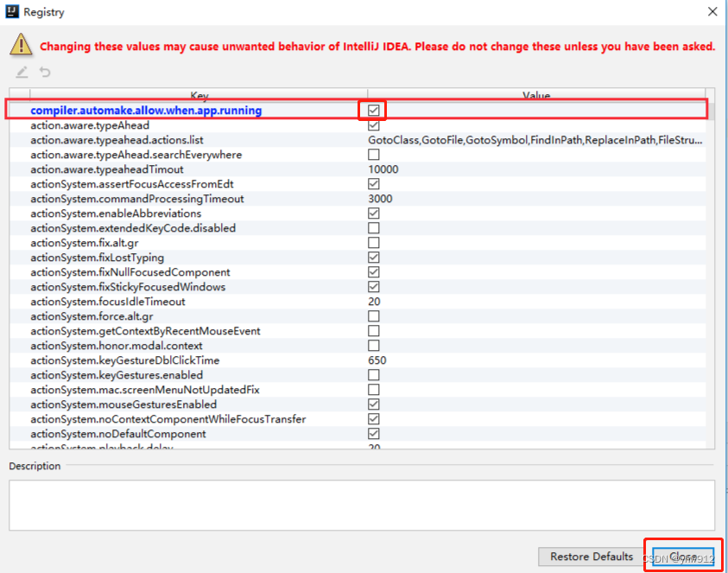Click the Close button

coord(681,557)
